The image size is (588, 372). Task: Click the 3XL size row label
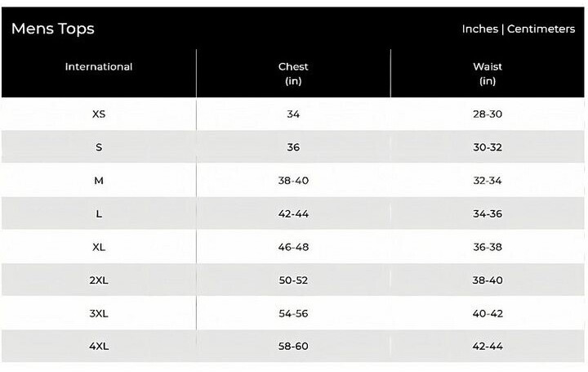tap(99, 313)
